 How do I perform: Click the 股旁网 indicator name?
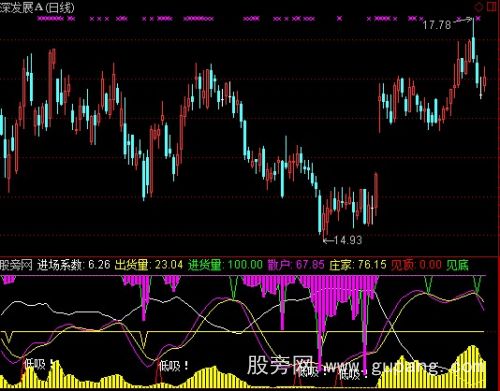(x=16, y=265)
